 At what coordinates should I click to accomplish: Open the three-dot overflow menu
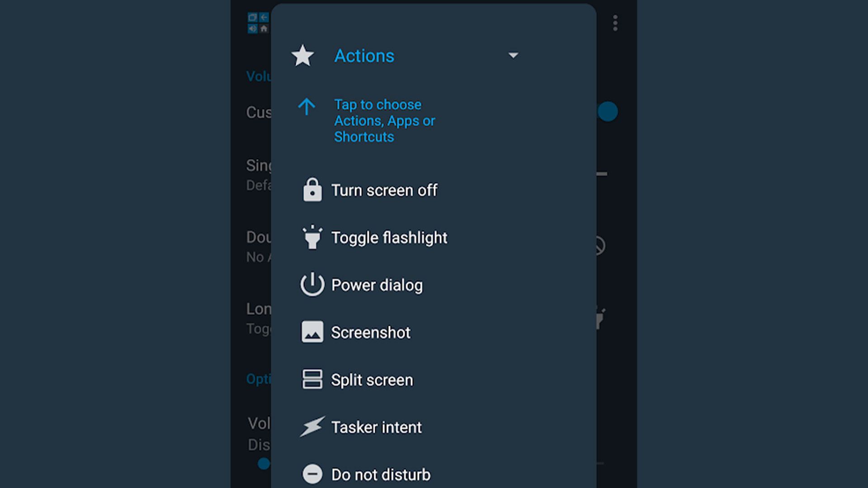pos(615,23)
